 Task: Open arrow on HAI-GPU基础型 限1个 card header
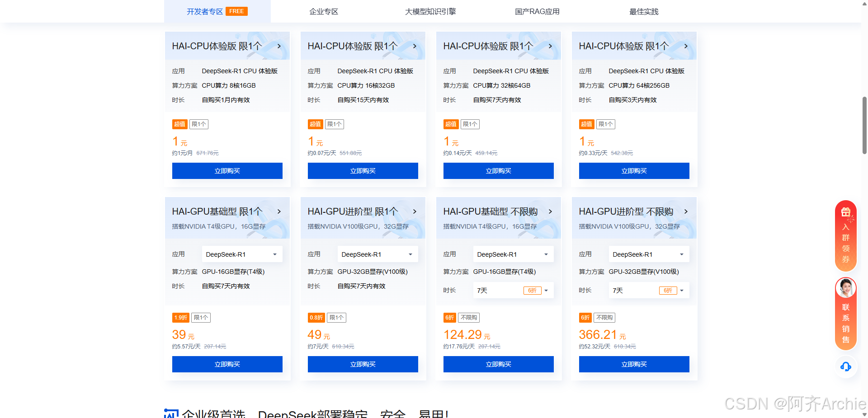point(279,211)
